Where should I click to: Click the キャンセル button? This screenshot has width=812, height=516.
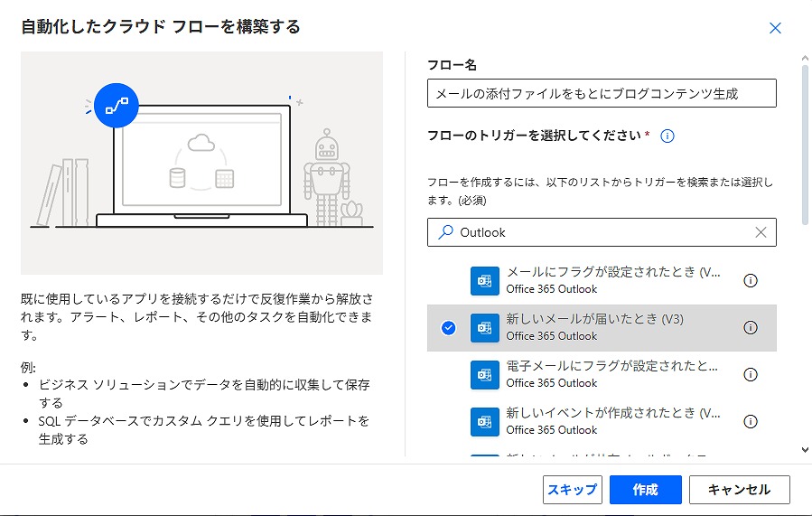[739, 490]
